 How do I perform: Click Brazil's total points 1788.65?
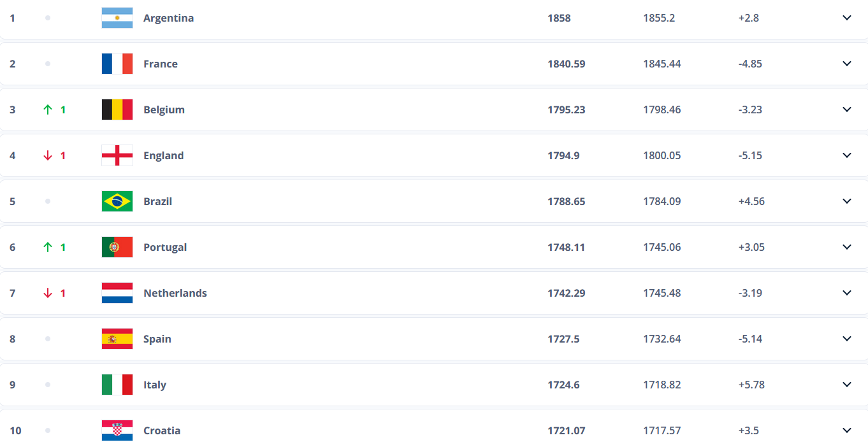567,201
